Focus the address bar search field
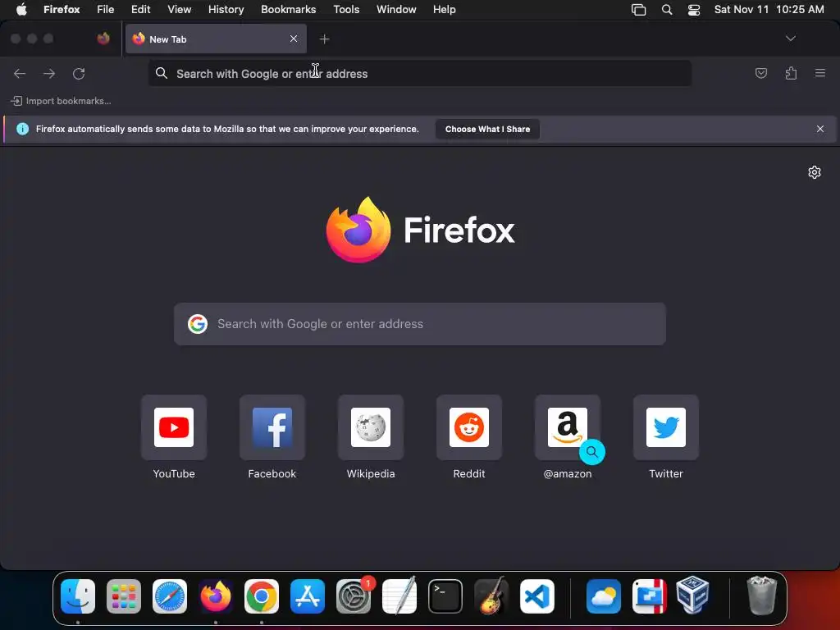Screen dimensions: 840x630 pyautogui.click(x=419, y=73)
